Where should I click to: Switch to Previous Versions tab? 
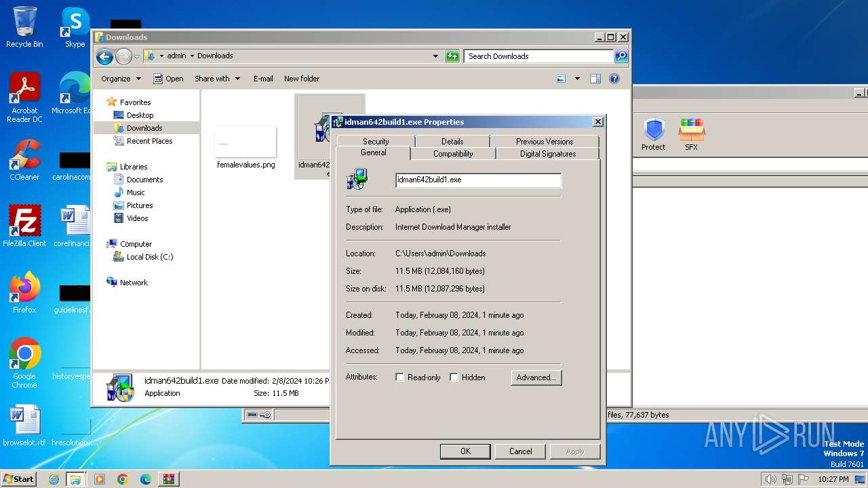pyautogui.click(x=545, y=141)
